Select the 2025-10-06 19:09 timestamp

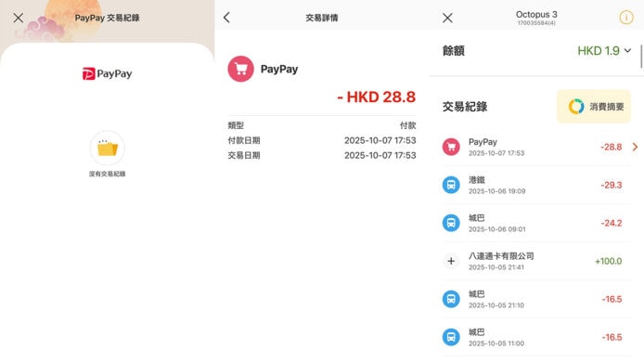[x=497, y=191]
